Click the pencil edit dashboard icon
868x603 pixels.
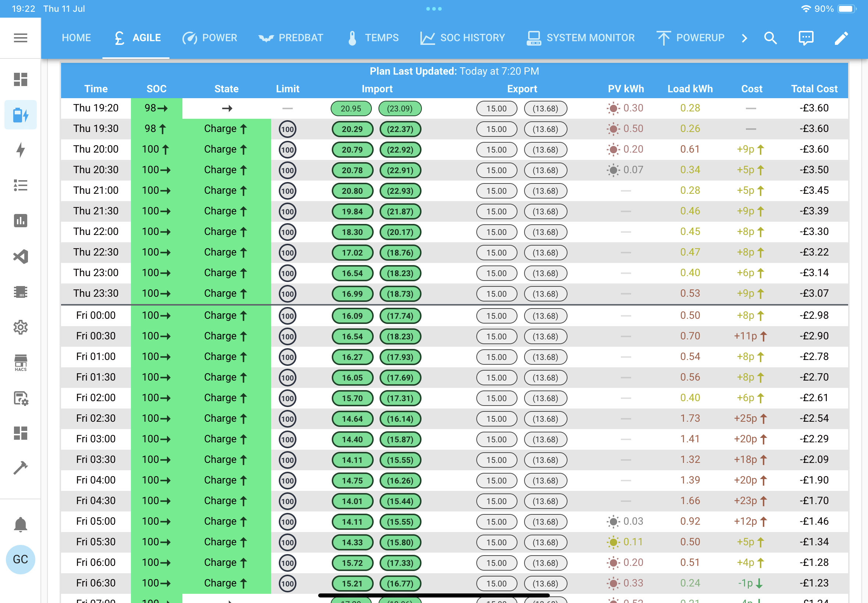(x=842, y=38)
